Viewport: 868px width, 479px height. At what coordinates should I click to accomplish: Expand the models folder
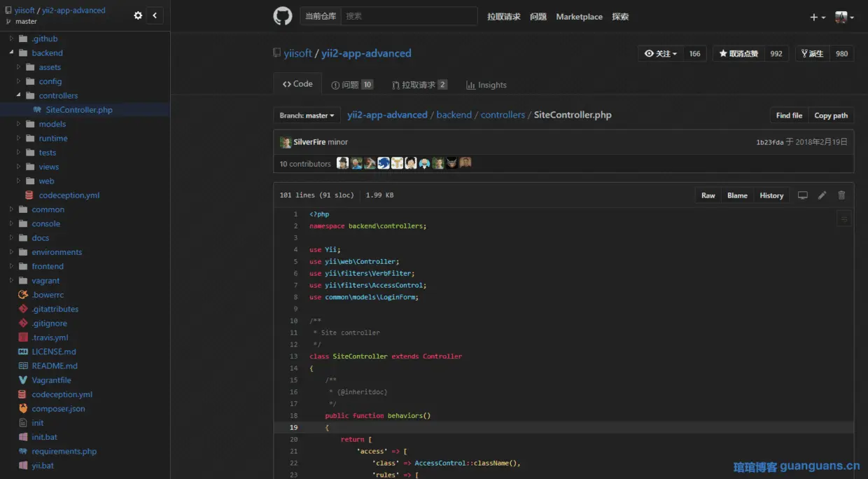pos(19,124)
